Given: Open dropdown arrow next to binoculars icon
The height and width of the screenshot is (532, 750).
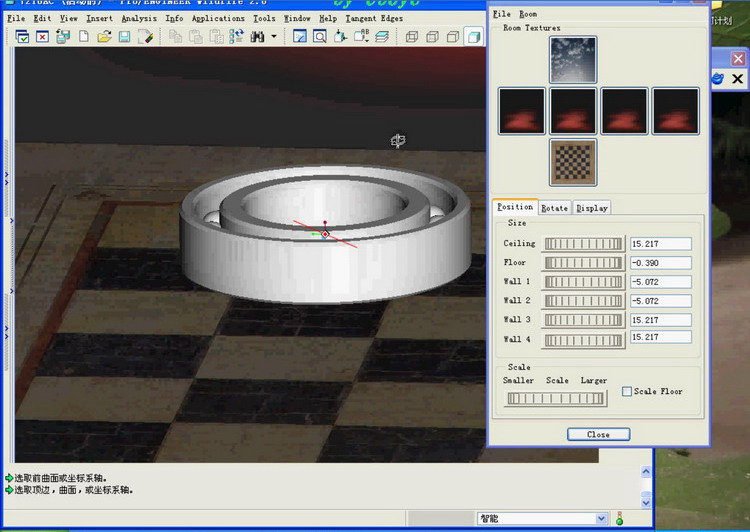Looking at the screenshot, I should click(274, 37).
